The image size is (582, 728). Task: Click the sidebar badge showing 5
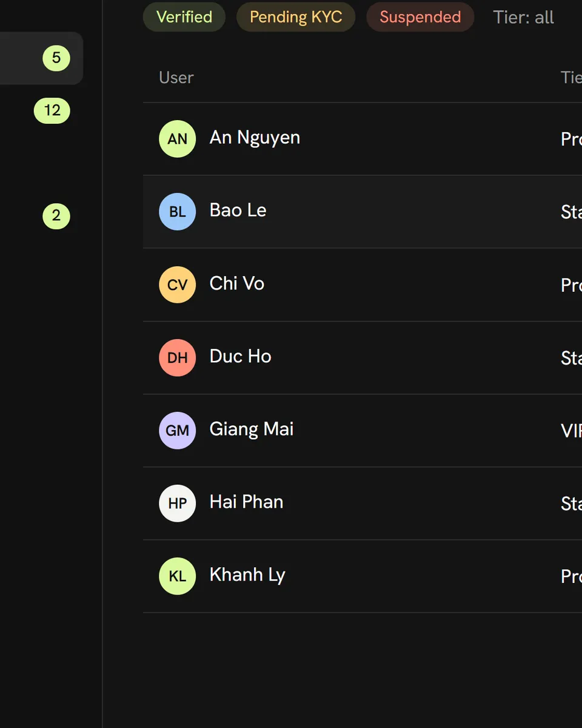tap(56, 58)
